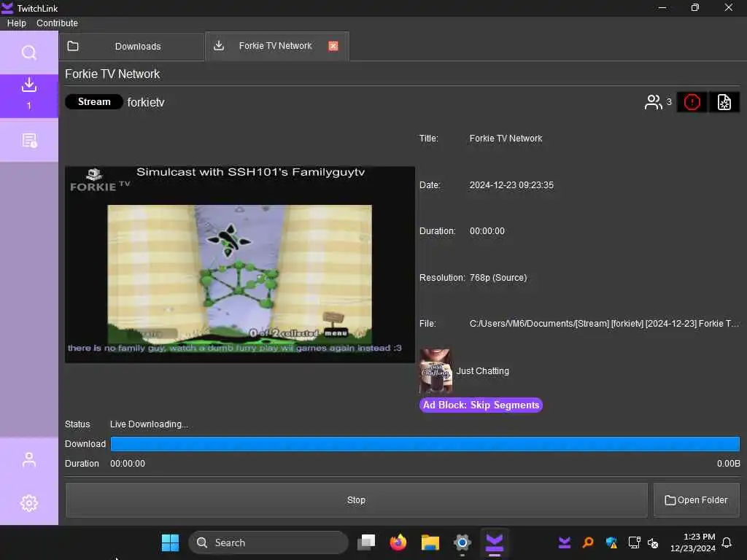
Task: Open the account page in sidebar
Action: click(x=29, y=459)
